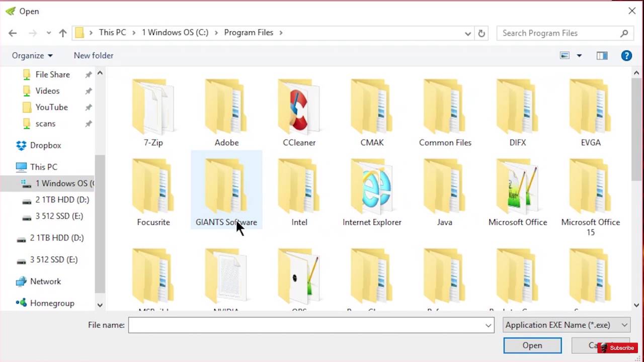The height and width of the screenshot is (362, 644).
Task: Unpin File Share pin icon
Action: (89, 75)
